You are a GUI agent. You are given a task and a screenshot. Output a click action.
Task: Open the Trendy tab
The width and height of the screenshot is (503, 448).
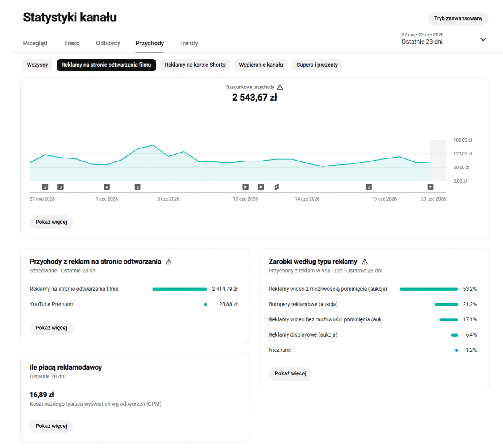pos(189,43)
